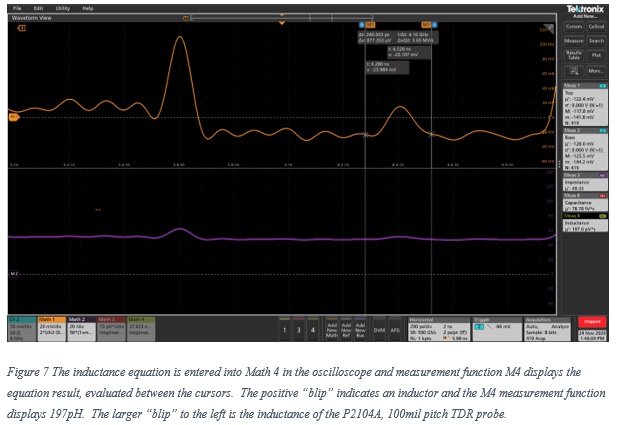
Task: Click the waveform overview bar above the graticule
Action: [282, 18]
